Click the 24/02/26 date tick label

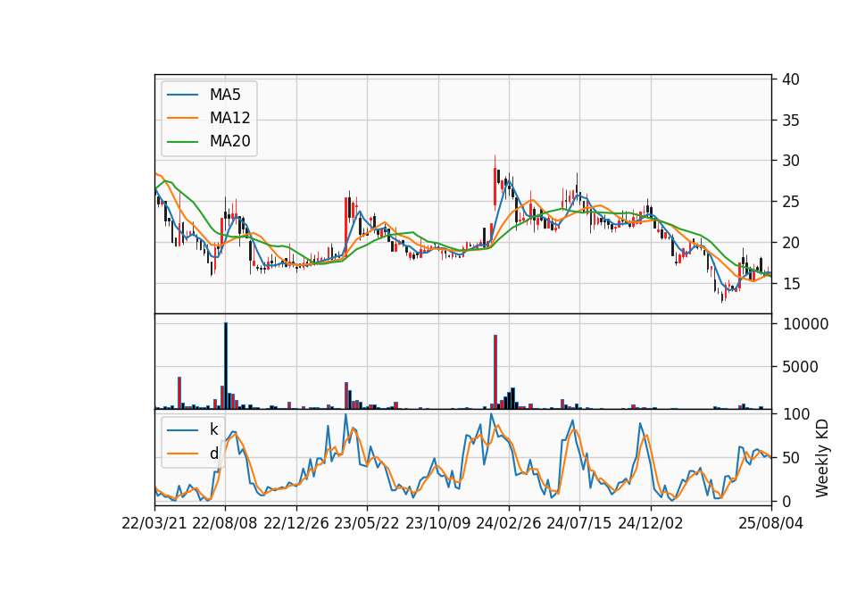[509, 524]
